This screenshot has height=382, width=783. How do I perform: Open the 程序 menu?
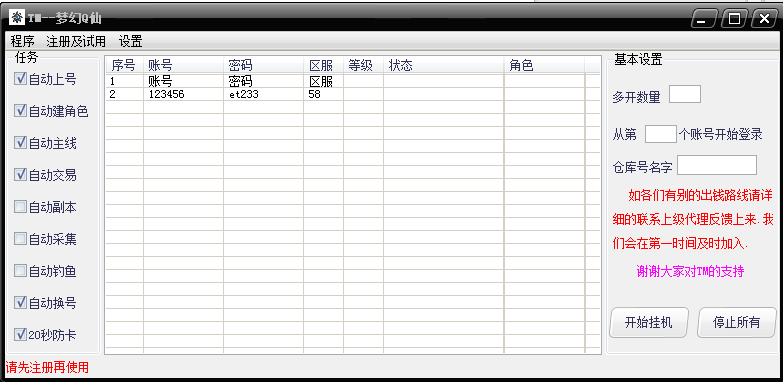coord(22,41)
